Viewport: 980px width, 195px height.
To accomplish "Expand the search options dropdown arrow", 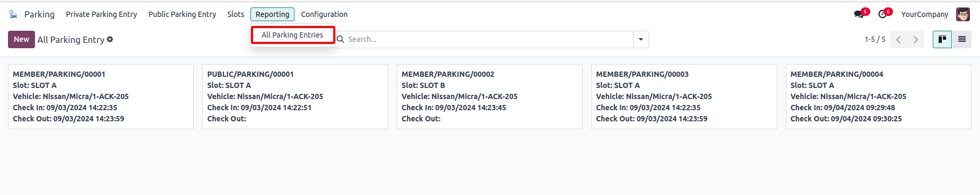I will pyautogui.click(x=641, y=39).
